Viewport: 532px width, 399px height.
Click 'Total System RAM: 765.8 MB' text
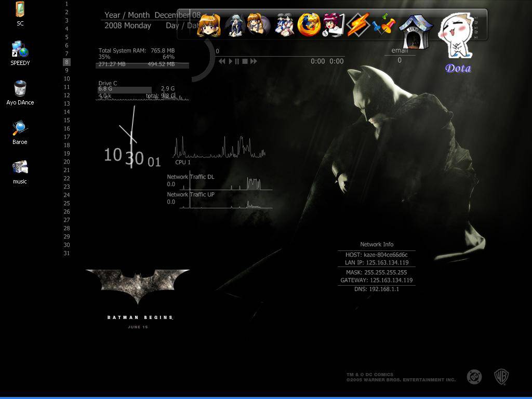pos(137,50)
